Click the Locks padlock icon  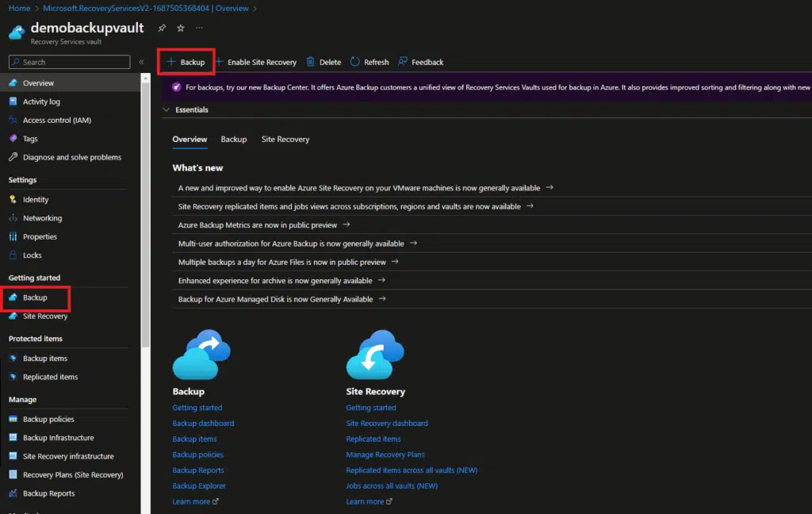(13, 255)
